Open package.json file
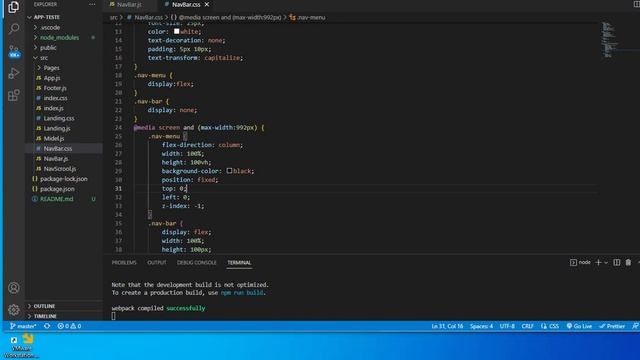The height and width of the screenshot is (360, 640). pyautogui.click(x=57, y=189)
